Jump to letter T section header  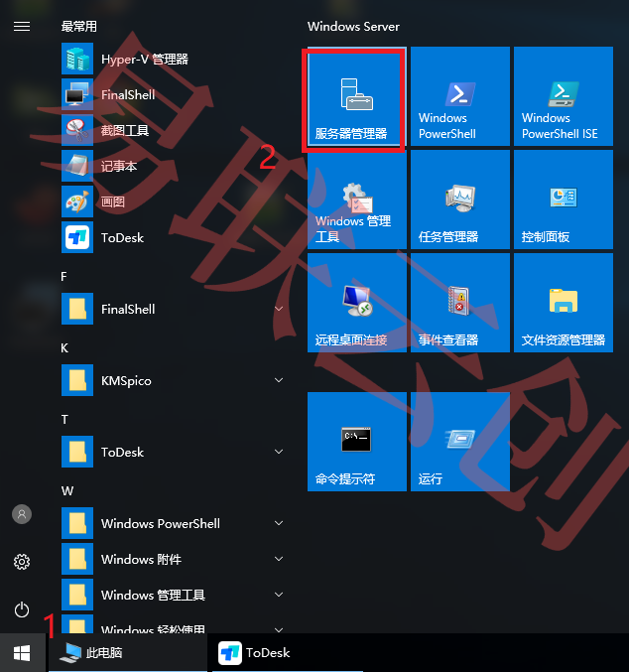click(64, 420)
